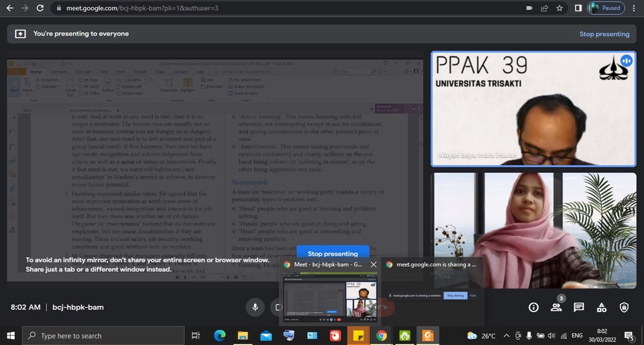644x345 pixels.
Task: Click the audio indicator on Wayan's tile
Action: pos(627,61)
